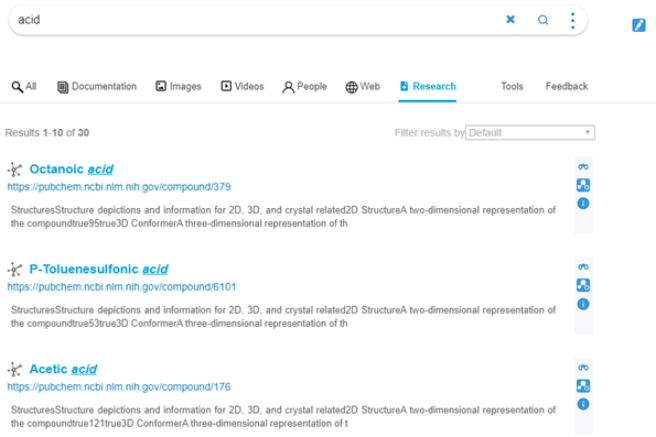Image resolution: width=656 pixels, height=437 pixels.
Task: Click the info icon for Octanoic acid result
Action: (x=583, y=203)
